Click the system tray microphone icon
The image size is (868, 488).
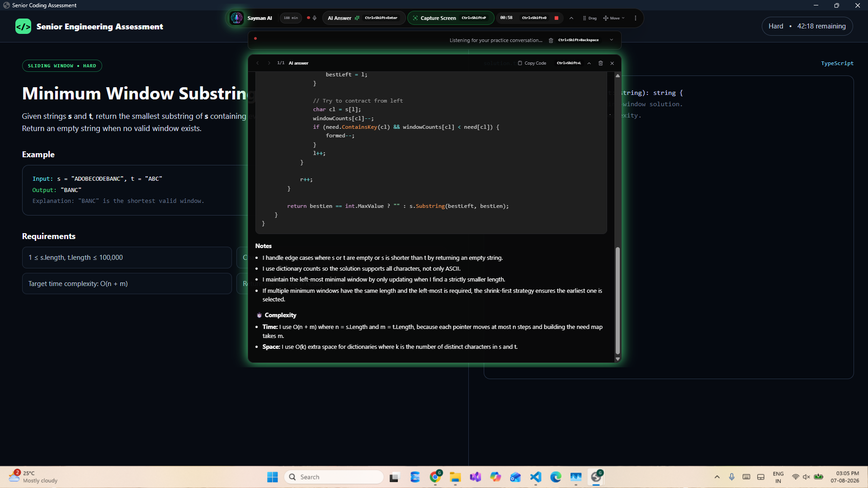732,477
